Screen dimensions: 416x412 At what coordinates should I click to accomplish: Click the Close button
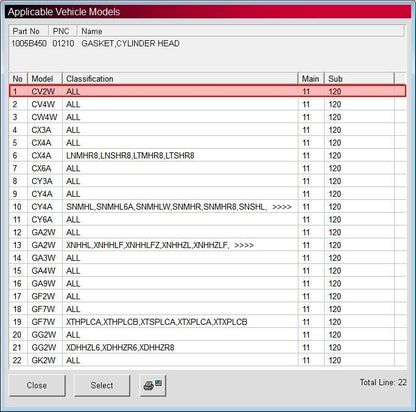[x=37, y=385]
